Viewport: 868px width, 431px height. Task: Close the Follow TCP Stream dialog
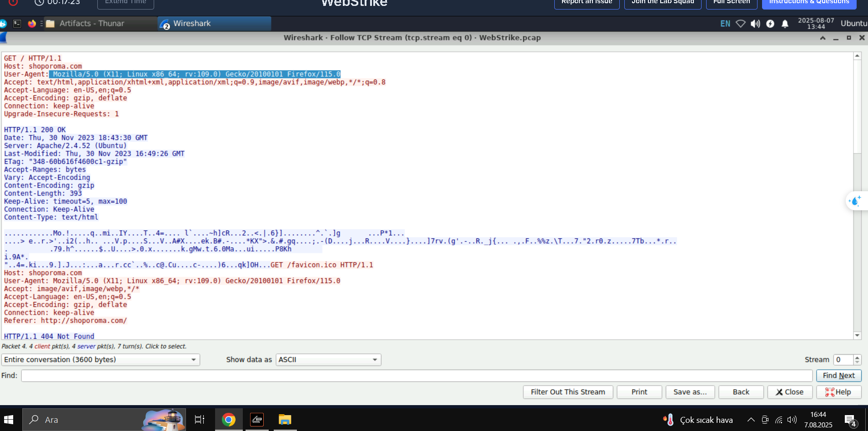(790, 392)
